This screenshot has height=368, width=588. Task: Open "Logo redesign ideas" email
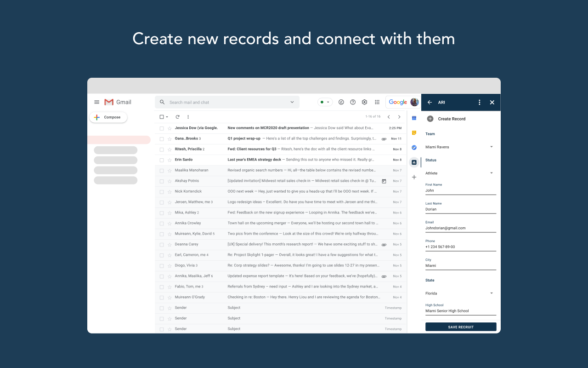click(281, 202)
